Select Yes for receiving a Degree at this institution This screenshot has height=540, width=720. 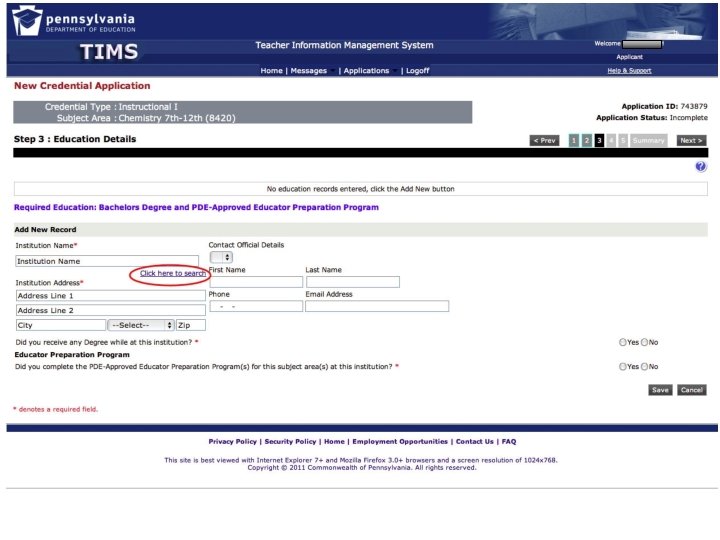pos(623,342)
